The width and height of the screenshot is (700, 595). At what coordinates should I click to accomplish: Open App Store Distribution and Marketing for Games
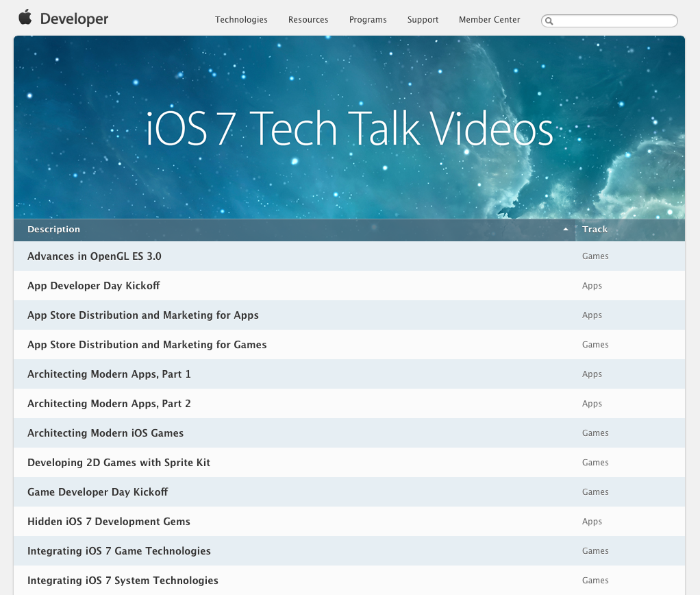147,345
